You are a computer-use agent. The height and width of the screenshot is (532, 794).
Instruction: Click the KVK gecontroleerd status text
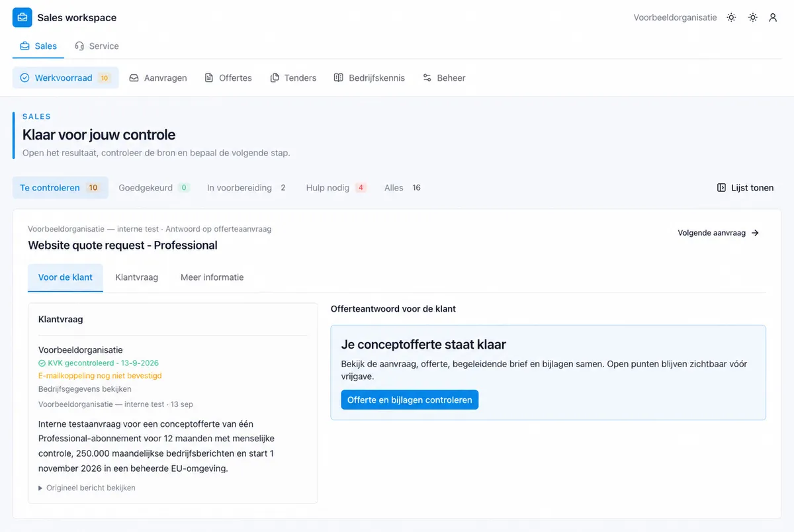[x=103, y=363]
